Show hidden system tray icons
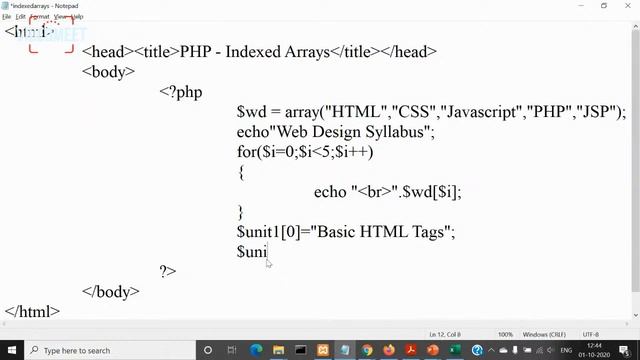The image size is (640, 360). click(x=491, y=350)
